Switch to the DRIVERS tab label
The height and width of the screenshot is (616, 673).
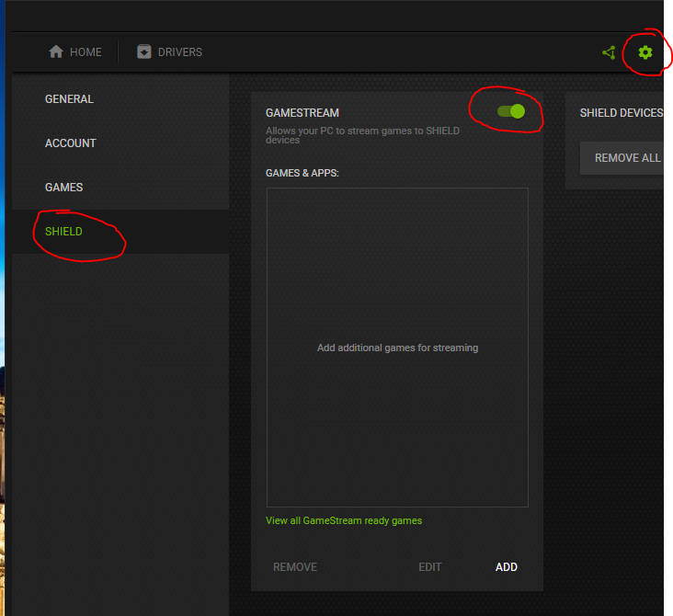(180, 52)
